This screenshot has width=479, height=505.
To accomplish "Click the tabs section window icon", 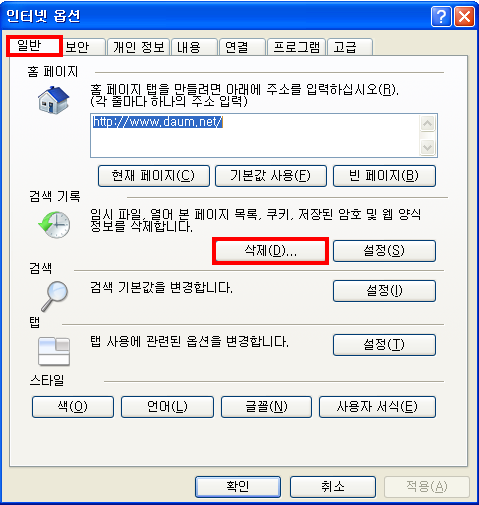I will click(x=54, y=351).
